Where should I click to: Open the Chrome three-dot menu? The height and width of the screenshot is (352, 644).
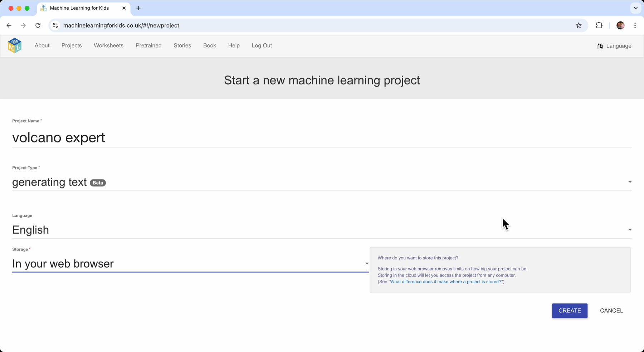coord(635,25)
